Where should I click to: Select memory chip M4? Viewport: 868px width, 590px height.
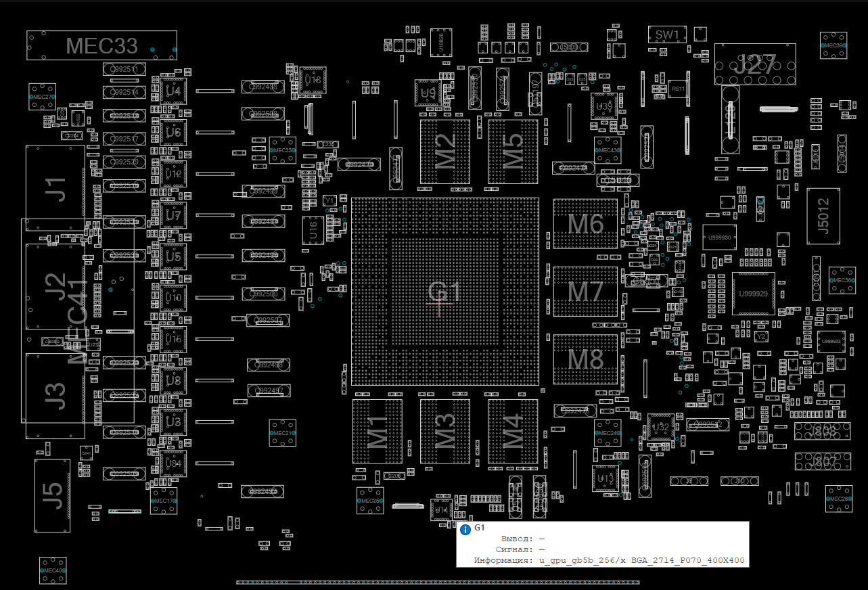[x=513, y=431]
